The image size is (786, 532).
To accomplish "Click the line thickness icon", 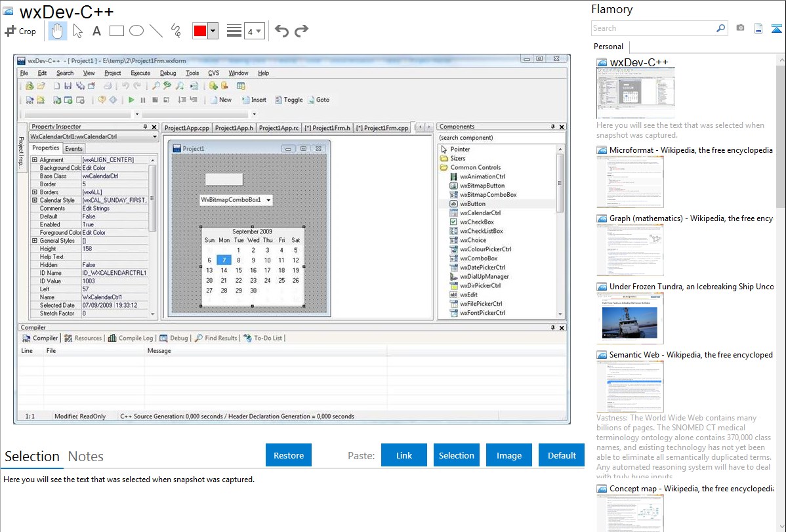I will 234,31.
